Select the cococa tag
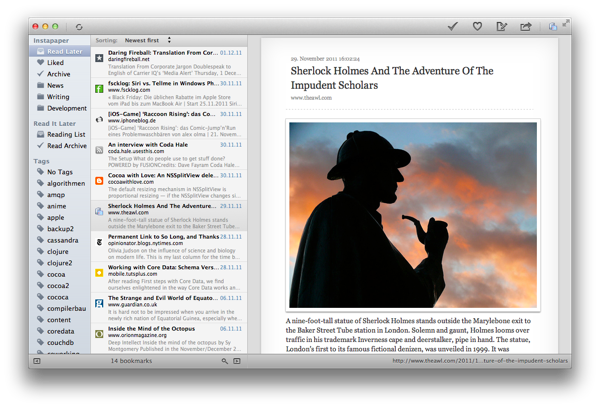This screenshot has height=408, width=600. pyautogui.click(x=60, y=297)
